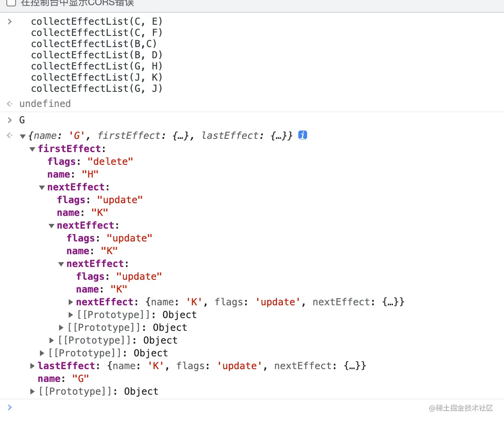Collapse the firstEffect property
This screenshot has width=504, height=423.
click(x=32, y=149)
